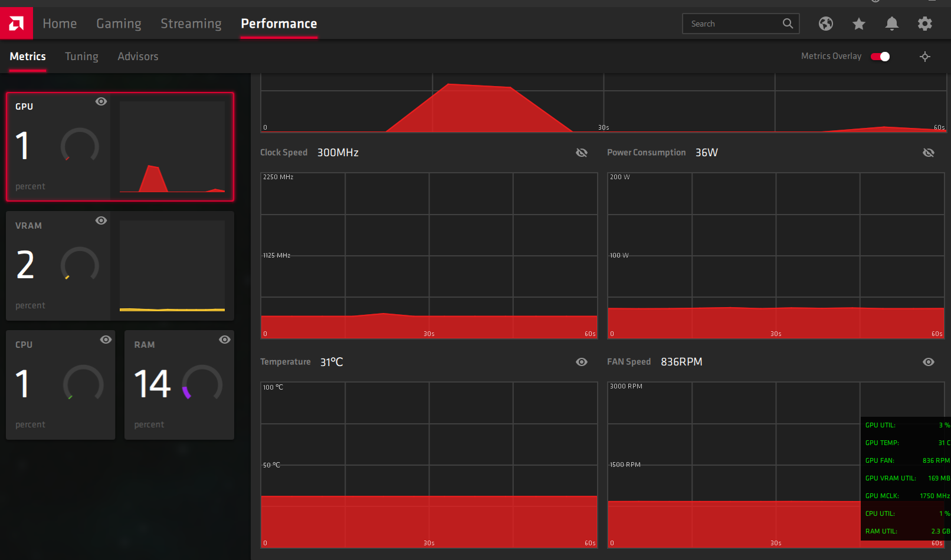
Task: Click GPU VRAM UTIL row in overlay
Action: (907, 478)
